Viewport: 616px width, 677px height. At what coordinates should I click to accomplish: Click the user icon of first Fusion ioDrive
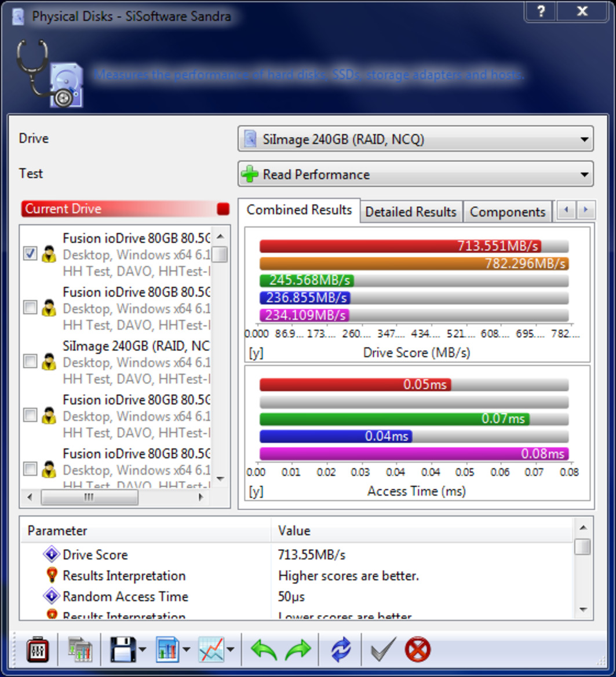point(49,254)
